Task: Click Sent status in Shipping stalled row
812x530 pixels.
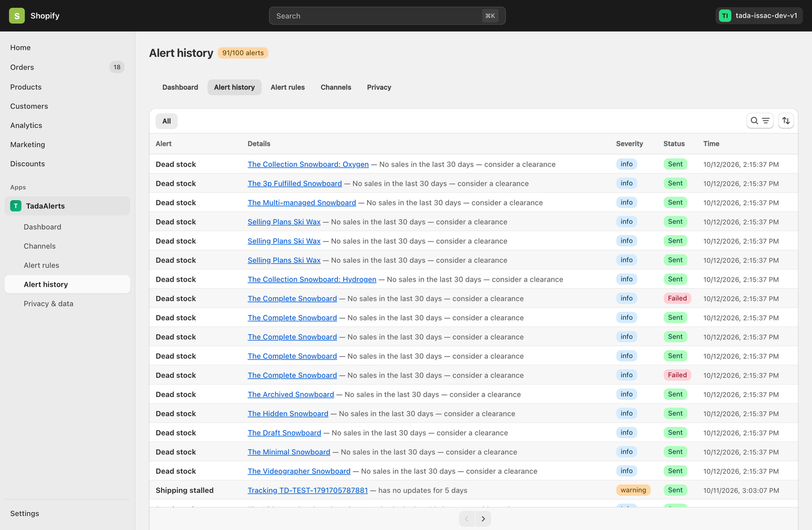Action: pyautogui.click(x=675, y=490)
